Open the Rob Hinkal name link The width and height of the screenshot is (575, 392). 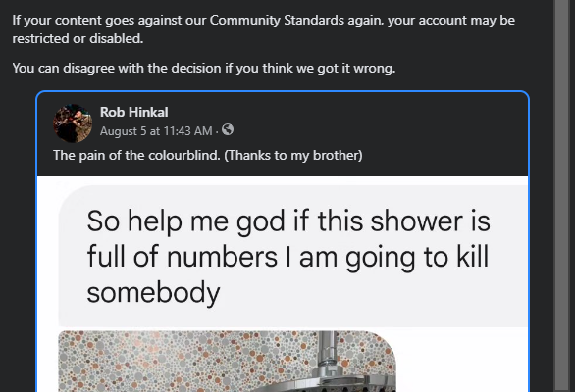tap(133, 112)
